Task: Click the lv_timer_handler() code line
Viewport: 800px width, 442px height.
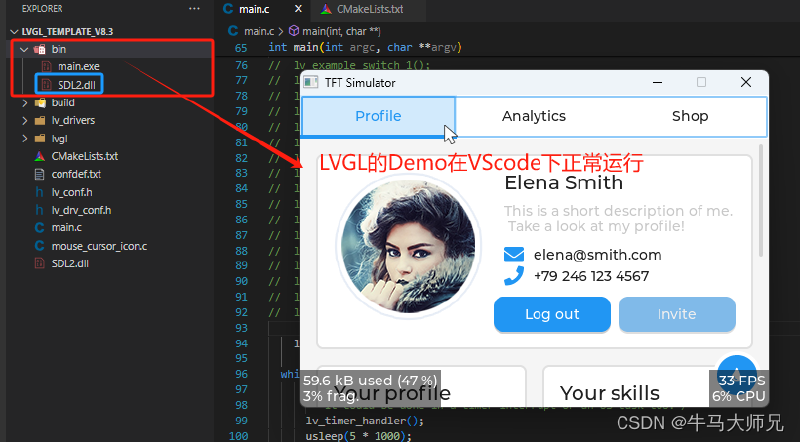Action: [365, 421]
